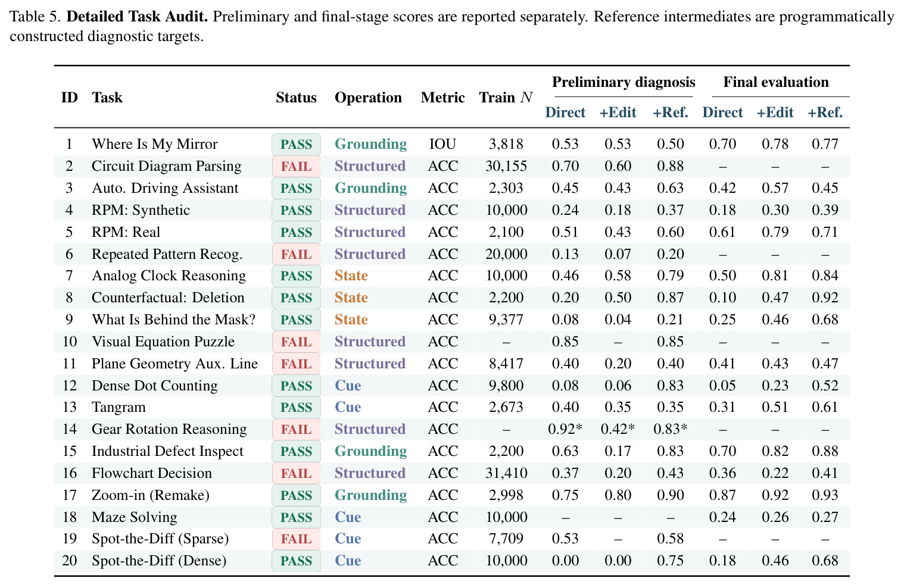Click the Preliminary diagnosis group header
This screenshot has width=904, height=588.
(624, 82)
